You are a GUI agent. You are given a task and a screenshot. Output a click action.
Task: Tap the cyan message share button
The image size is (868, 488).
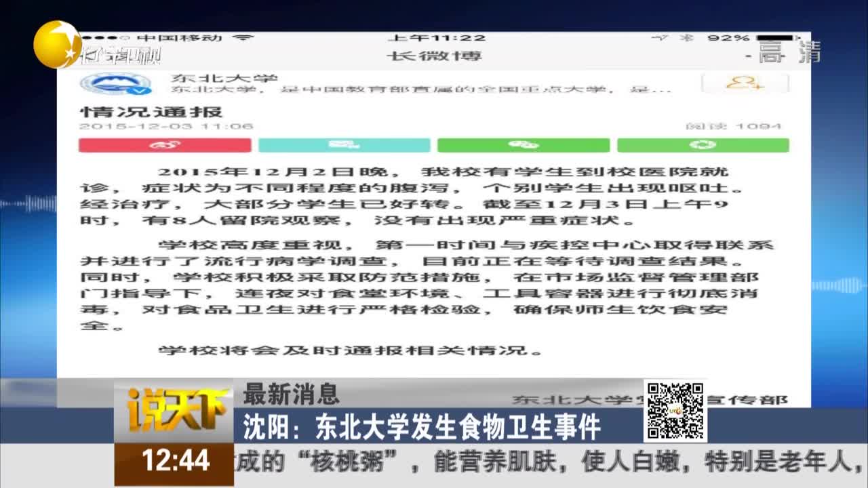344,145
